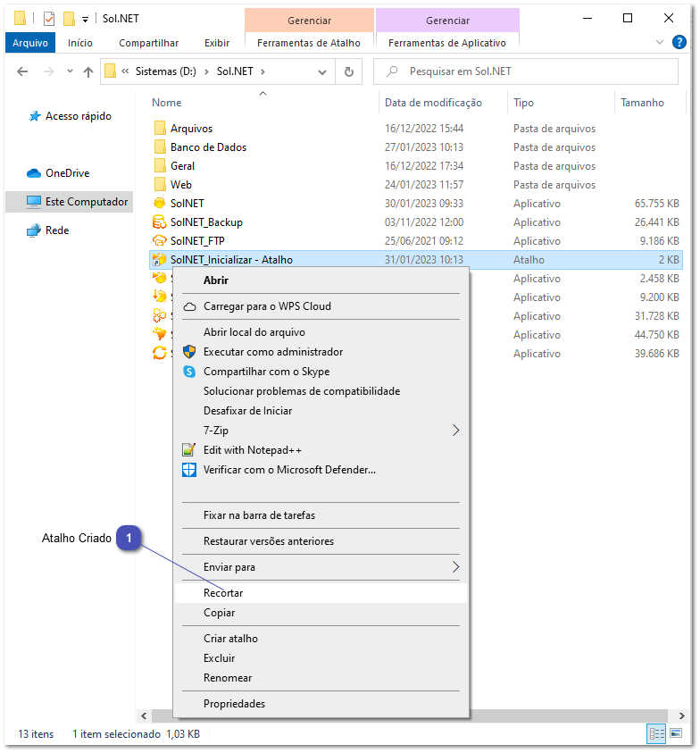Open the Arquivo menu tab
This screenshot has height=753, width=700.
coord(30,43)
